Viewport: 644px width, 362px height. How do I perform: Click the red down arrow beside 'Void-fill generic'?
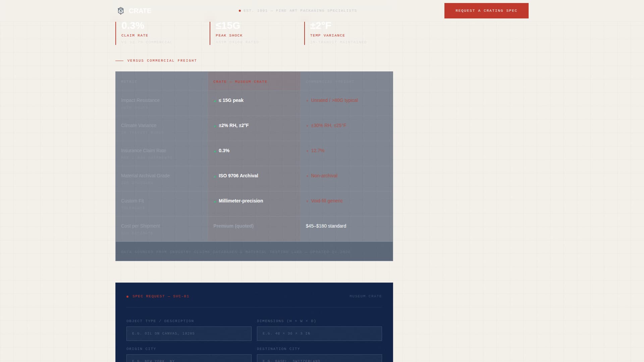pyautogui.click(x=307, y=201)
